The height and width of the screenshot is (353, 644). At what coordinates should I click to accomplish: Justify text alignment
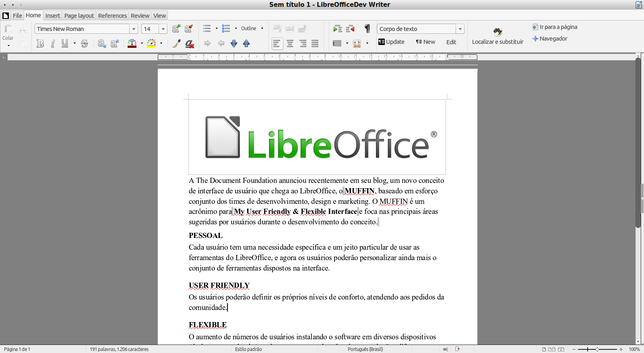(x=315, y=43)
